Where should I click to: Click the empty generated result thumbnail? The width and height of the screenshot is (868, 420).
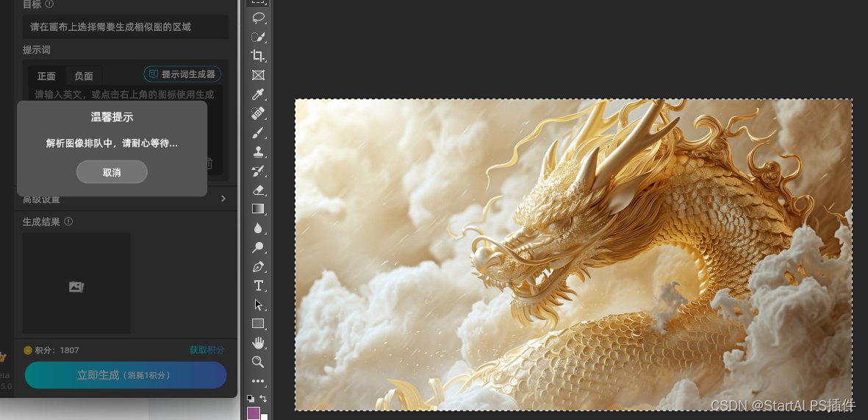coord(76,283)
